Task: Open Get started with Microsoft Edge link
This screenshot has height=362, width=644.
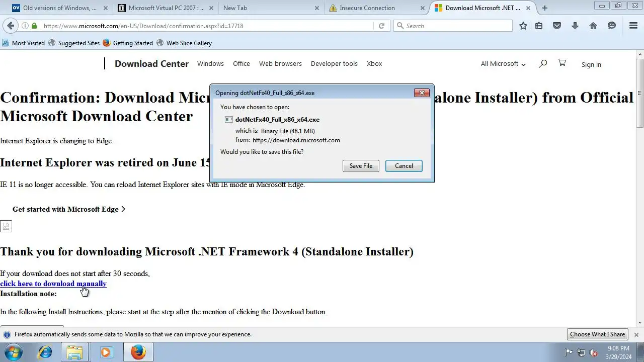Action: 69,209
